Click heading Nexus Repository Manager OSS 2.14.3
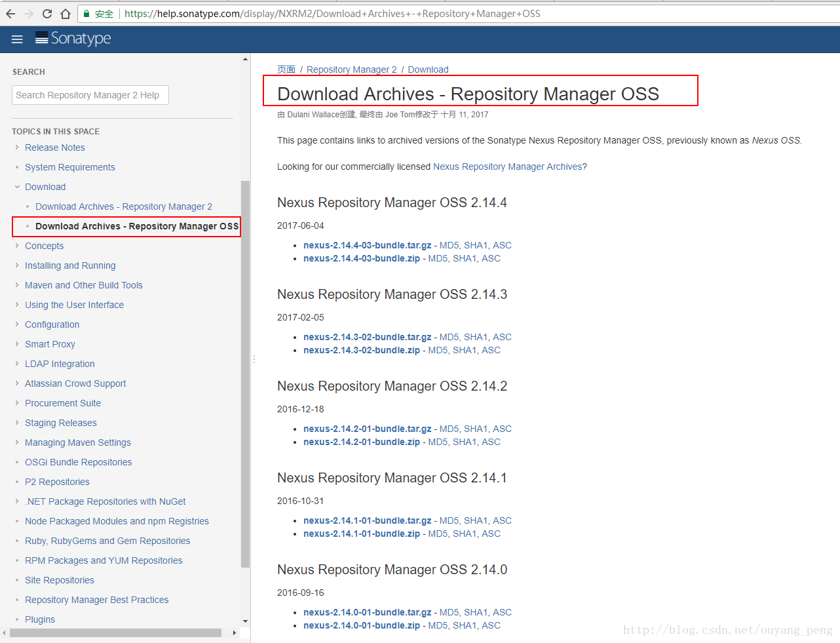This screenshot has height=643, width=840. [392, 294]
